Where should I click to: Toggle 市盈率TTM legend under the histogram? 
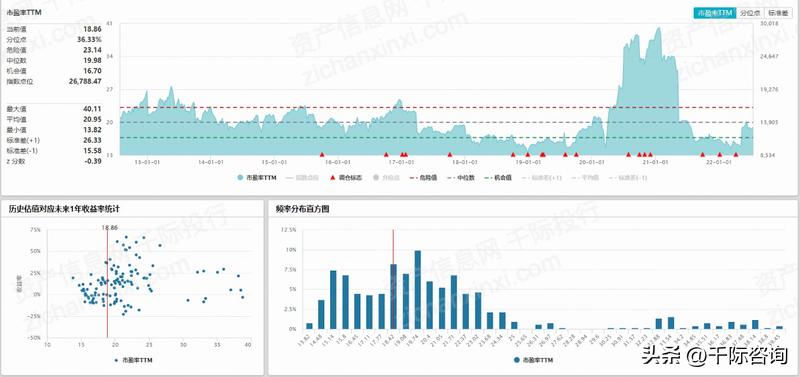coord(533,360)
